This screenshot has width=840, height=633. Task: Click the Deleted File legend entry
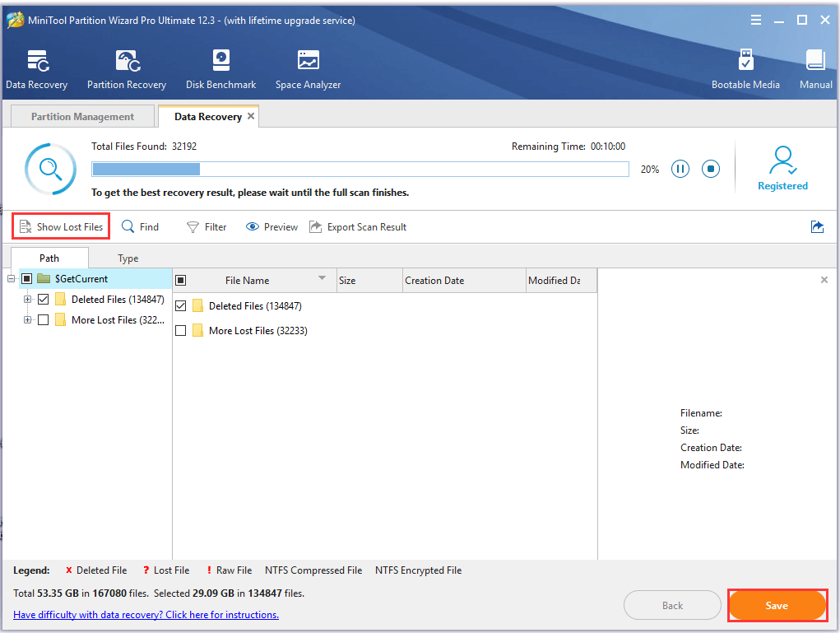click(x=96, y=570)
